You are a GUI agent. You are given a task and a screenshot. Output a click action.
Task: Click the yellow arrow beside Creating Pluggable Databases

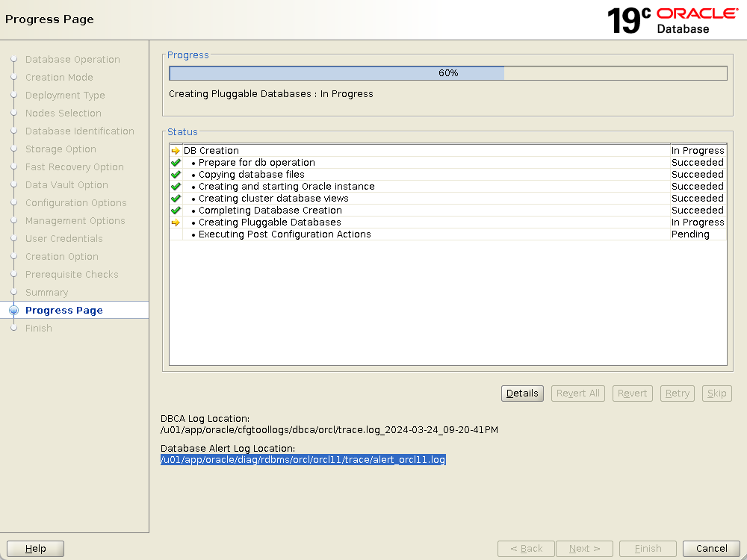click(x=176, y=223)
